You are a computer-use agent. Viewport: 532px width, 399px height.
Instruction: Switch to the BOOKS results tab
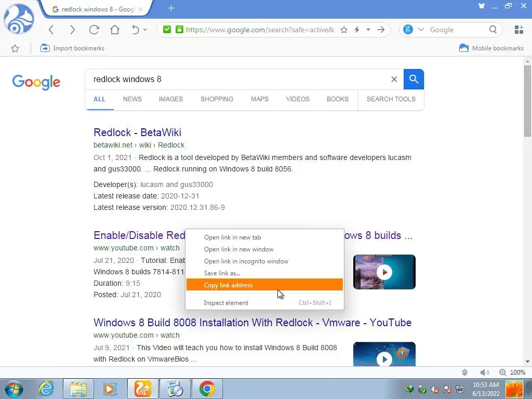click(338, 99)
